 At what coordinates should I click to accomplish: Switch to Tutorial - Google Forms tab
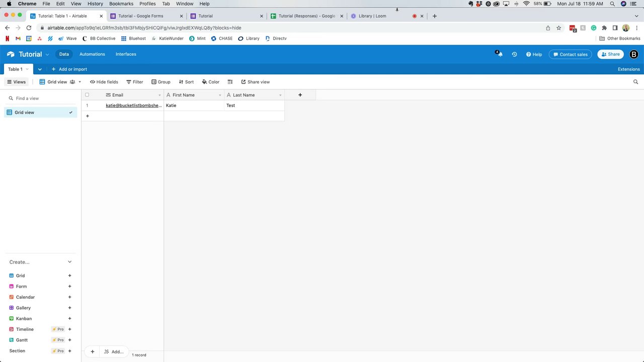[x=146, y=16]
